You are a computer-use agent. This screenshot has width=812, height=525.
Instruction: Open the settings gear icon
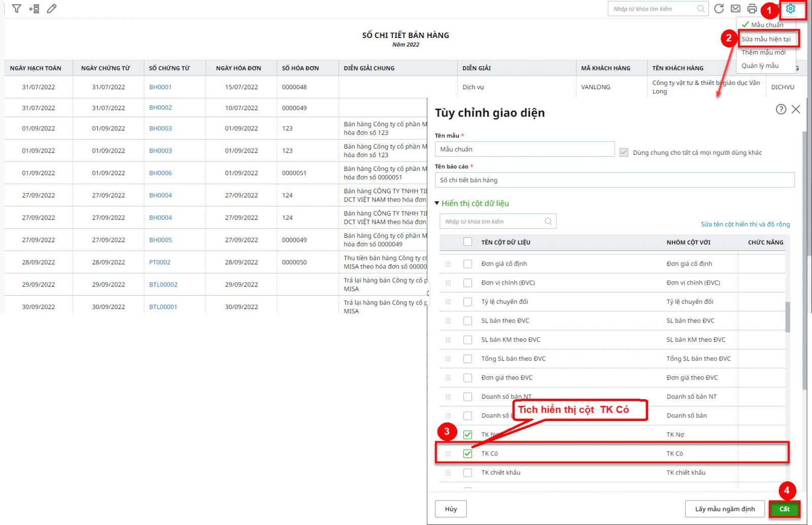pyautogui.click(x=790, y=9)
